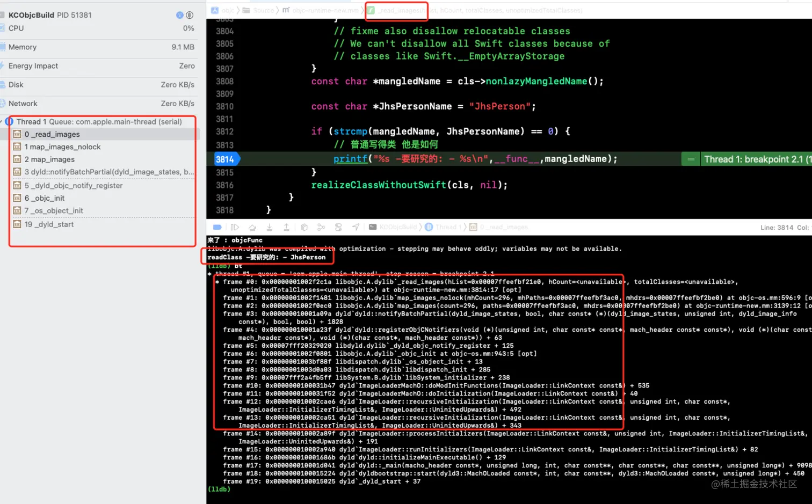The height and width of the screenshot is (504, 812).
Task: Toggle the breakpoints activation button in debug bar
Action: 218,227
